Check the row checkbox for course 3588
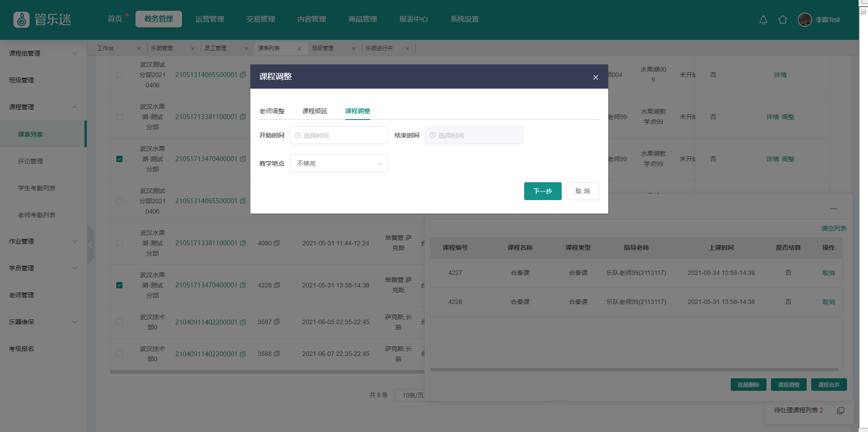This screenshot has height=432, width=868. [119, 354]
